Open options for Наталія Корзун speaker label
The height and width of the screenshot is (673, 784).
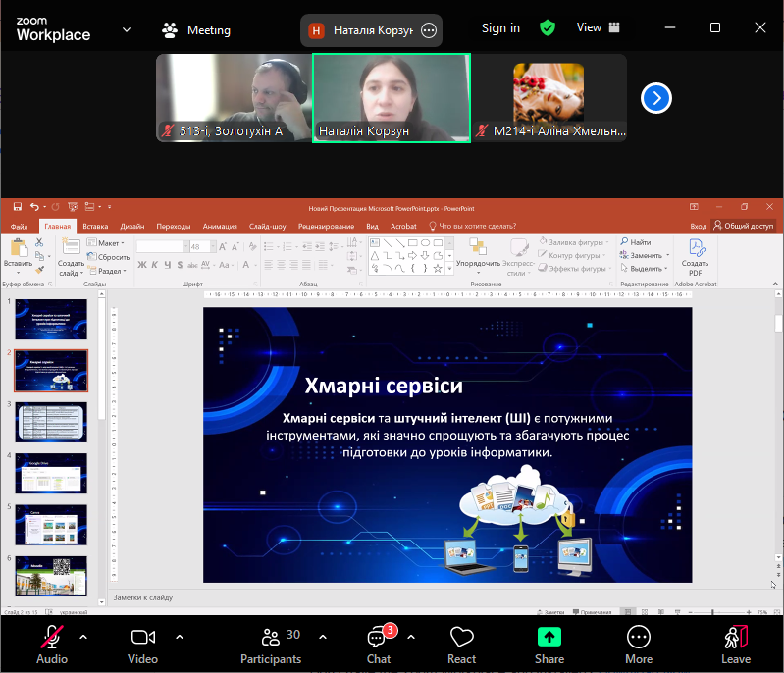pos(428,30)
